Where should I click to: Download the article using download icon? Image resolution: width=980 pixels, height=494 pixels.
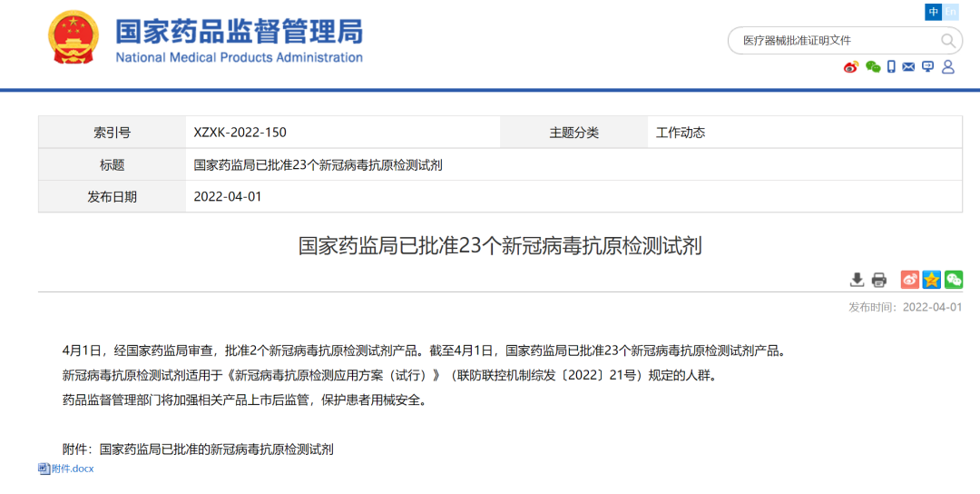pyautogui.click(x=857, y=280)
